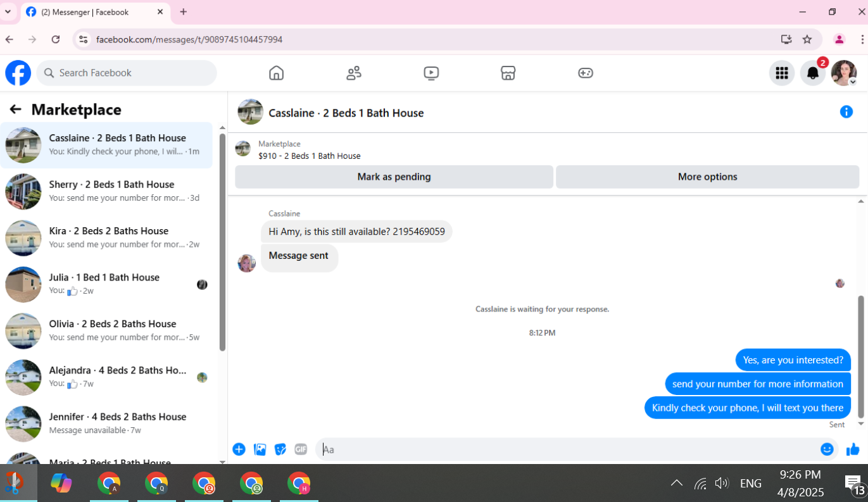Open Chrome three-dot menu
This screenshot has height=502, width=868.
pyautogui.click(x=862, y=39)
